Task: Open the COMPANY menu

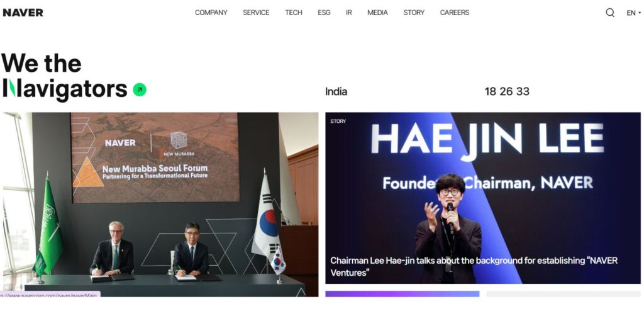Action: [211, 13]
